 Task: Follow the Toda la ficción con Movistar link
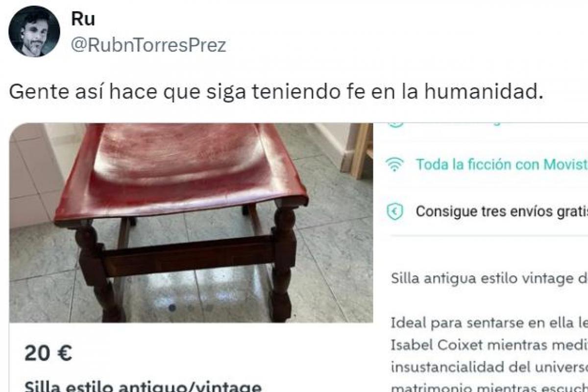(502, 165)
